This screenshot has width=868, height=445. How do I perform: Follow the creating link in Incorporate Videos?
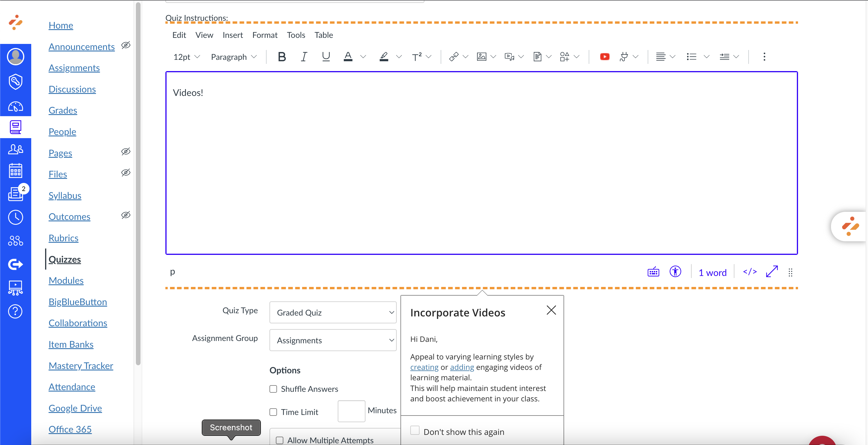click(424, 367)
